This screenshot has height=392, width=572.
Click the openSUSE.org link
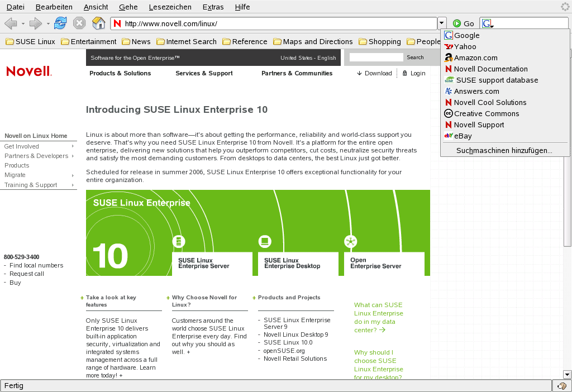(284, 351)
